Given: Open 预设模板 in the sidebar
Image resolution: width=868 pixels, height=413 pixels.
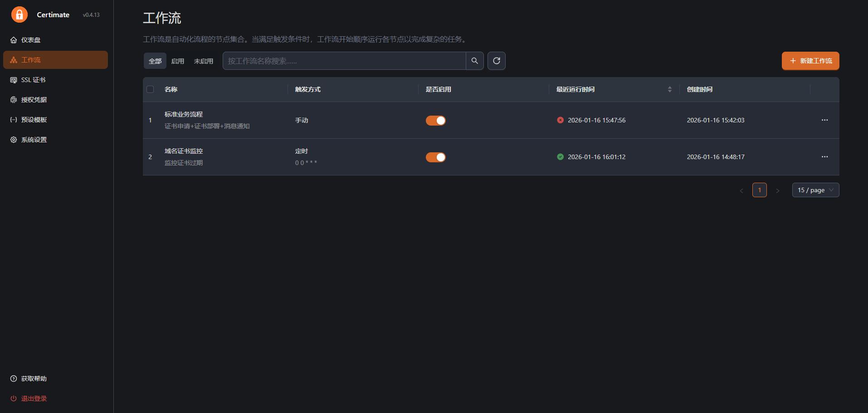Looking at the screenshot, I should (x=55, y=120).
